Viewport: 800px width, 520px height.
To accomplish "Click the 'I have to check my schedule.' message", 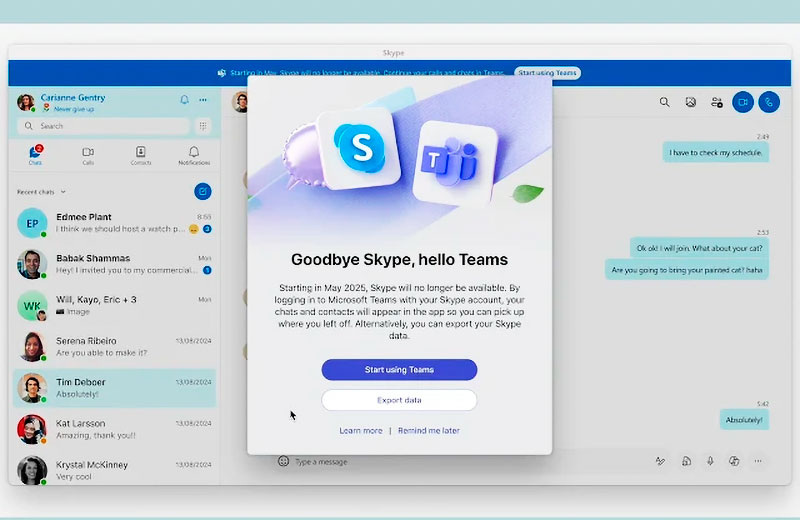I will (x=715, y=153).
